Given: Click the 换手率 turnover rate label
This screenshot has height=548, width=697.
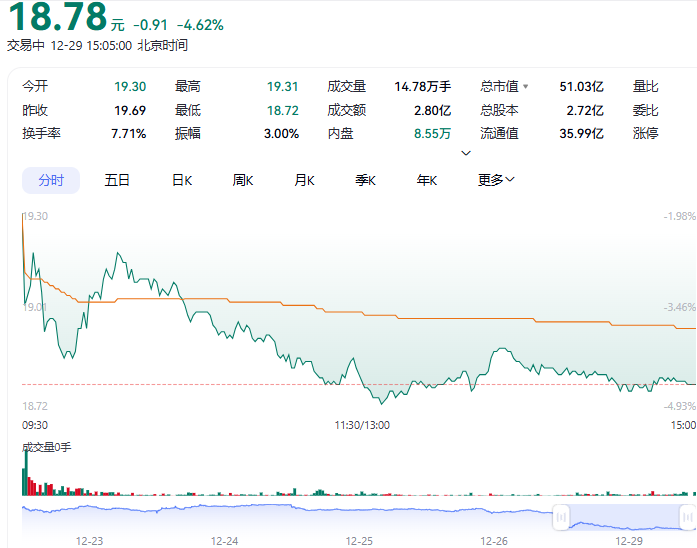Looking at the screenshot, I should [x=41, y=133].
